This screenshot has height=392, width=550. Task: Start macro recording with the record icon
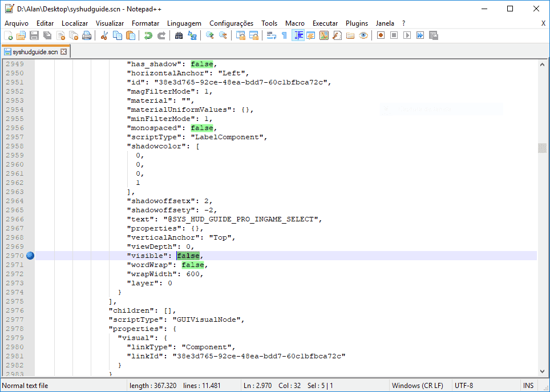(381, 35)
